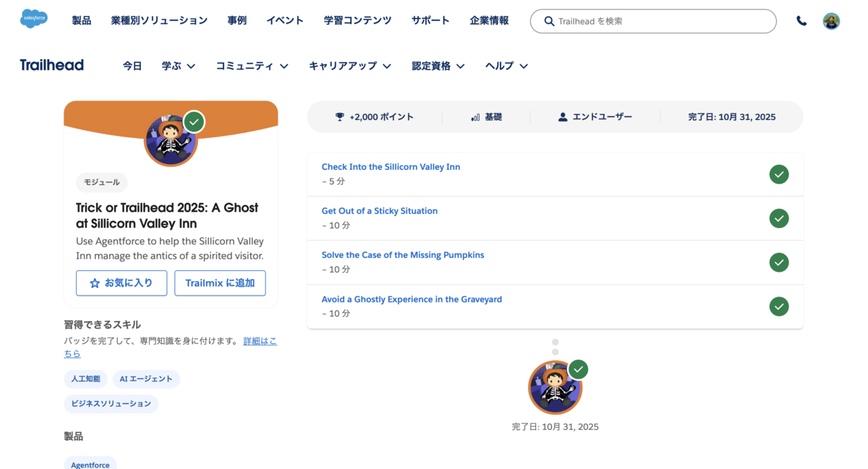The height and width of the screenshot is (469, 868).
Task: Click checkmark for Graveyard unit
Action: [779, 306]
